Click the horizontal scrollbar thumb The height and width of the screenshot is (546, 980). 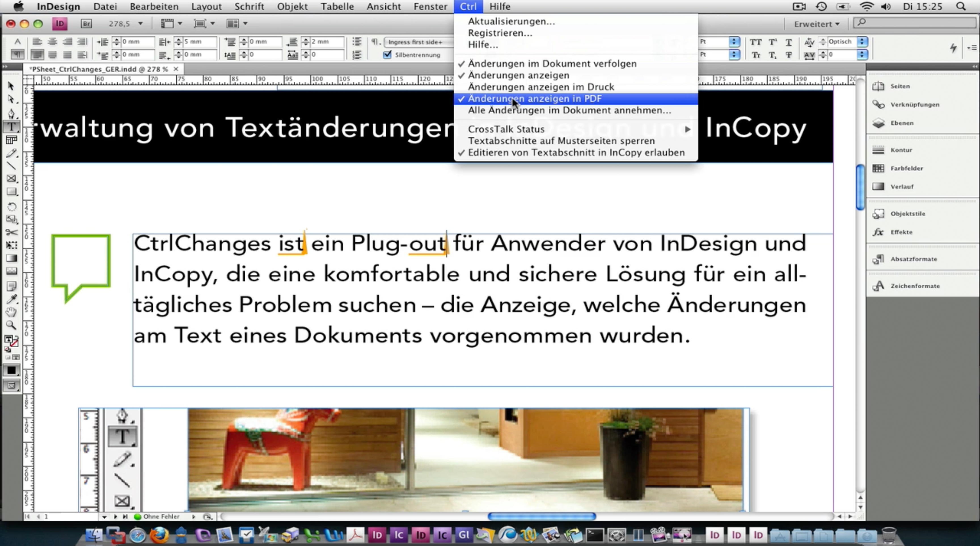click(542, 517)
